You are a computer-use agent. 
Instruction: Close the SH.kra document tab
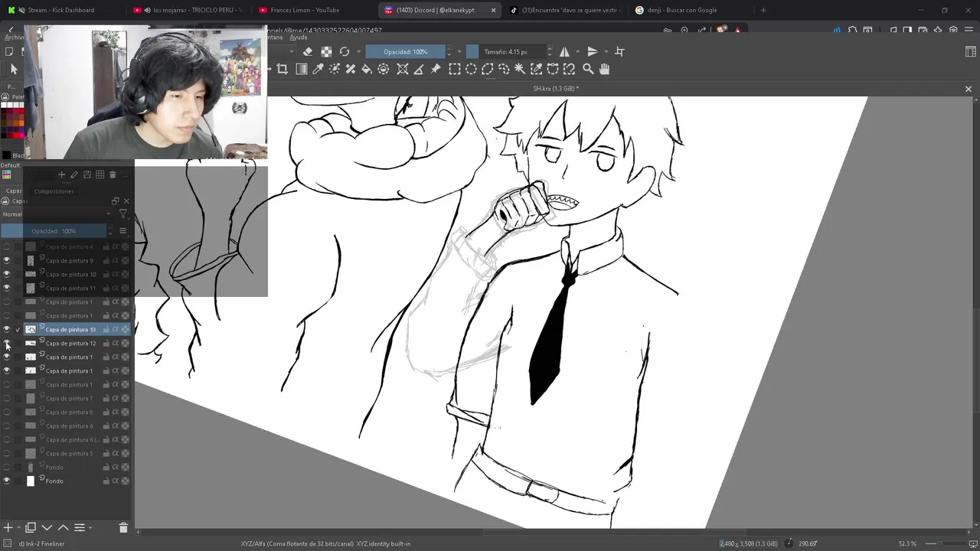(968, 89)
